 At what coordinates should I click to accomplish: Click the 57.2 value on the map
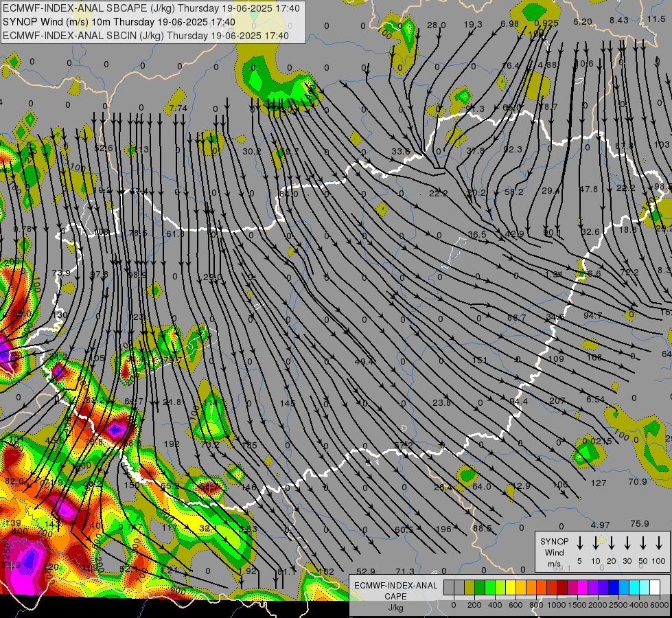coord(404,446)
